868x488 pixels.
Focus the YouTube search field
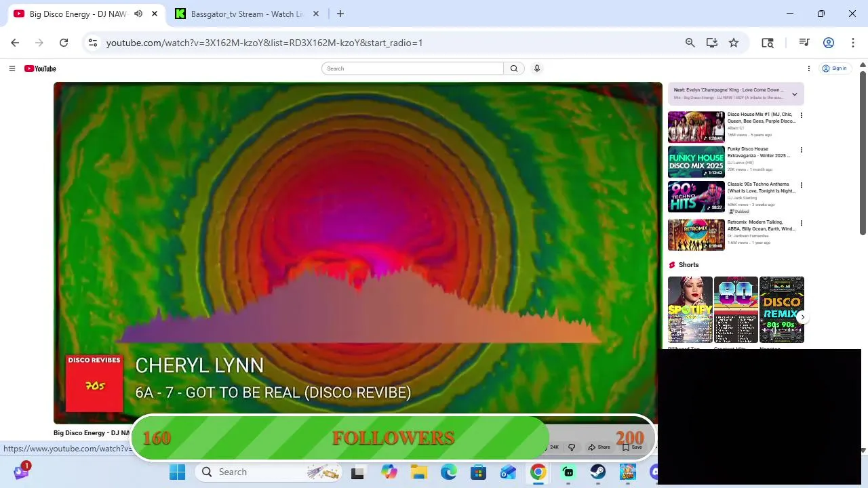tap(413, 68)
